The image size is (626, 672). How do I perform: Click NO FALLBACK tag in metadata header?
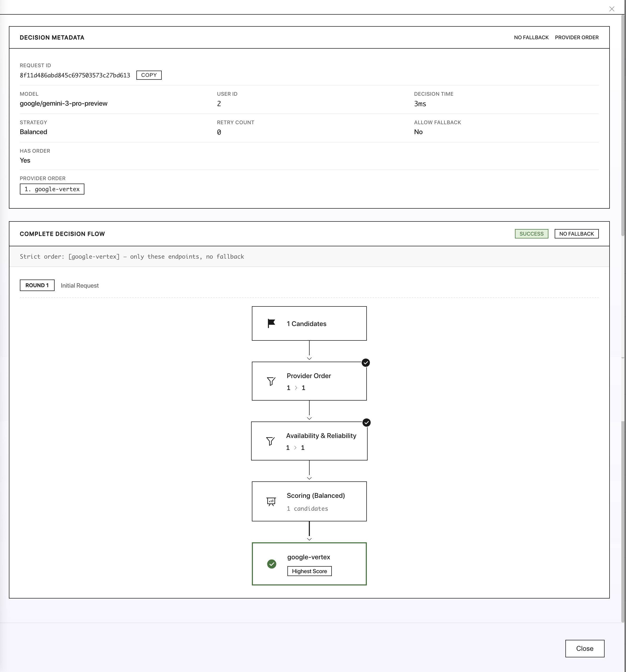(531, 37)
